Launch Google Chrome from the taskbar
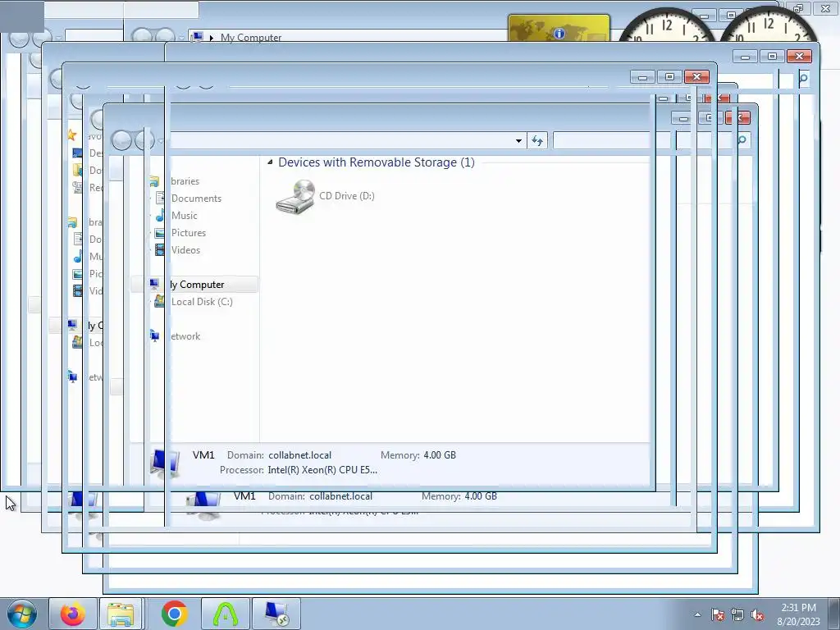 point(174,614)
